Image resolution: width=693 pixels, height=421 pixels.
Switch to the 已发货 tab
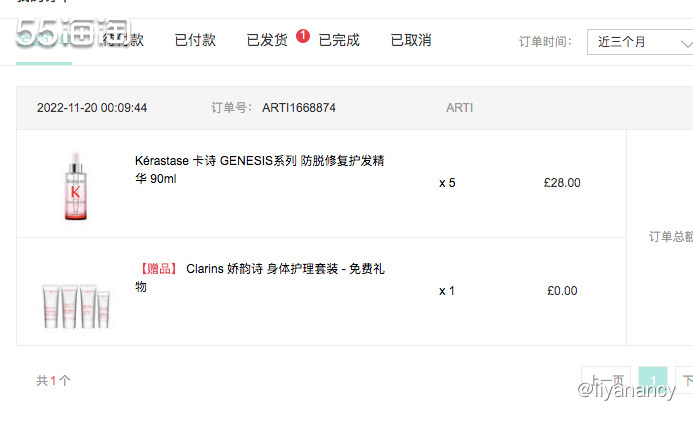pos(267,40)
